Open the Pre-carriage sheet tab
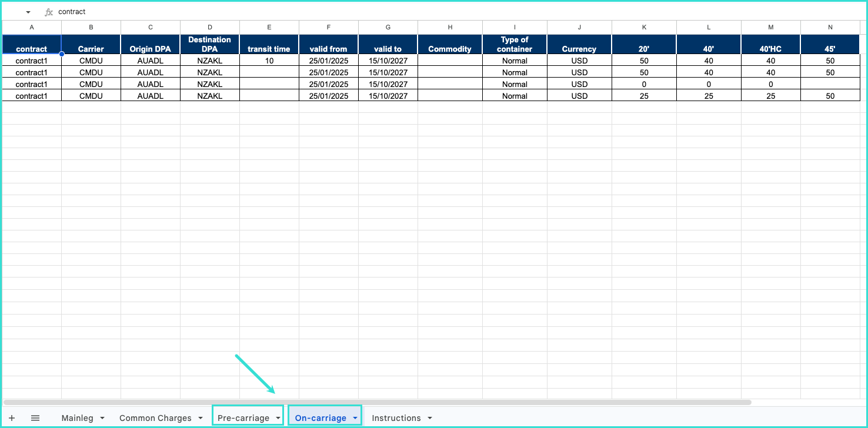This screenshot has height=428, width=868. click(x=243, y=418)
